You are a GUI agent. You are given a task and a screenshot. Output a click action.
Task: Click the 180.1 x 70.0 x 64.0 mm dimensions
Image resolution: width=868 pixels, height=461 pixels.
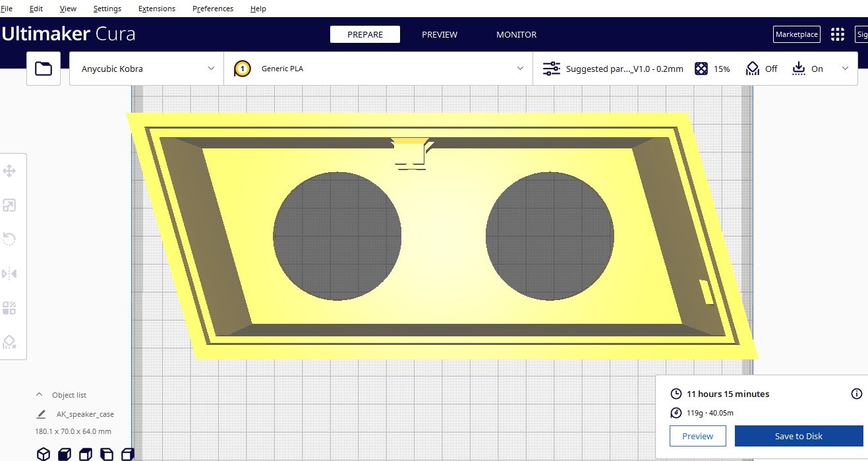[x=73, y=431]
